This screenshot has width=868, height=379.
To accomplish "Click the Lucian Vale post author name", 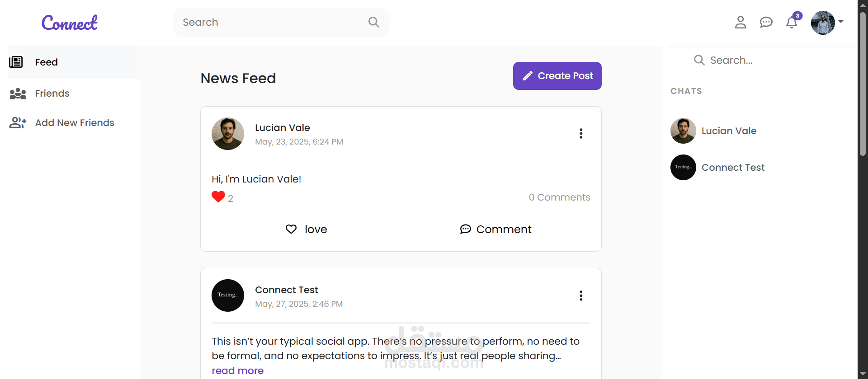I will click(x=283, y=128).
